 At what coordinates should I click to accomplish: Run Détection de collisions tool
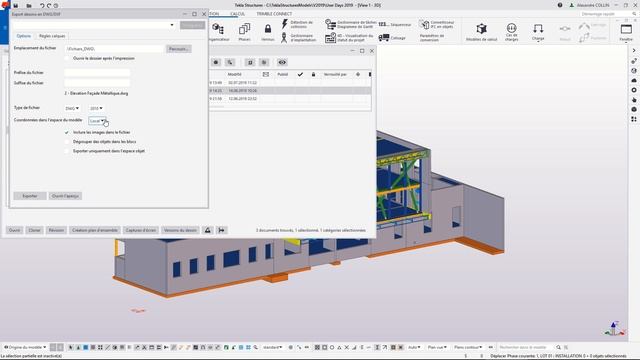(297, 24)
